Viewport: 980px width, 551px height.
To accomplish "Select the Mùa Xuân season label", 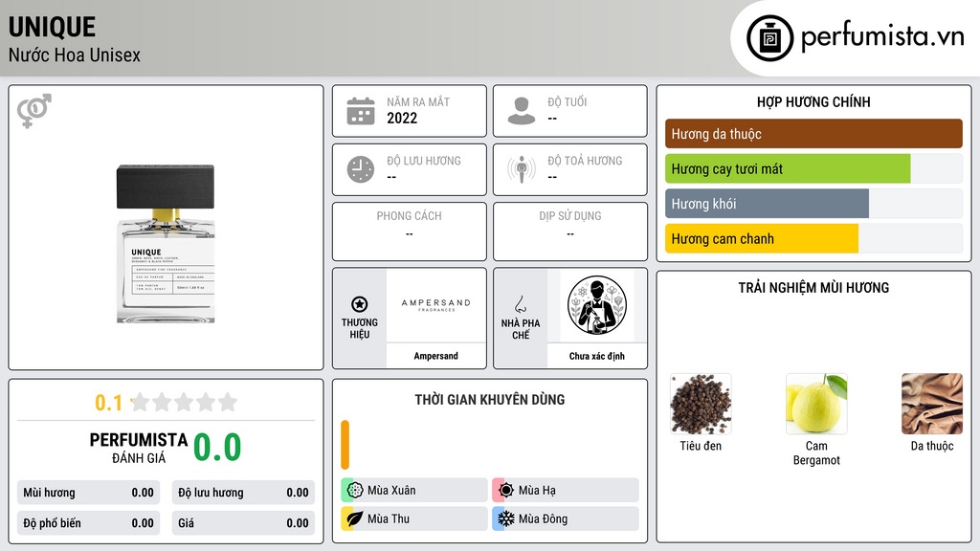I will (391, 491).
